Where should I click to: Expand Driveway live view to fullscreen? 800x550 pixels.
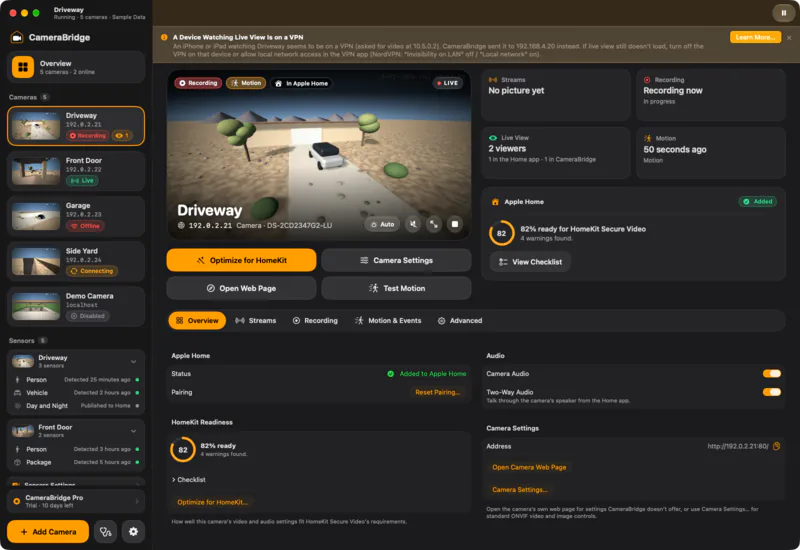coord(434,224)
